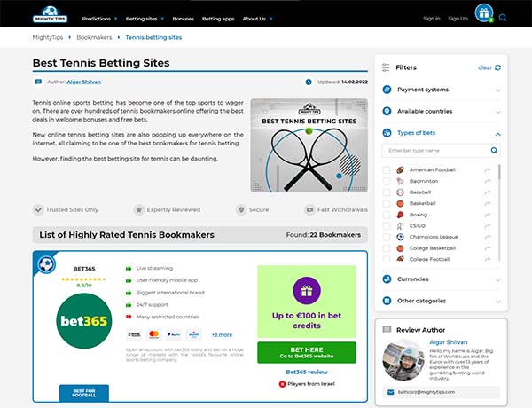Click the Best Tennis Betting Sites image

click(x=309, y=145)
